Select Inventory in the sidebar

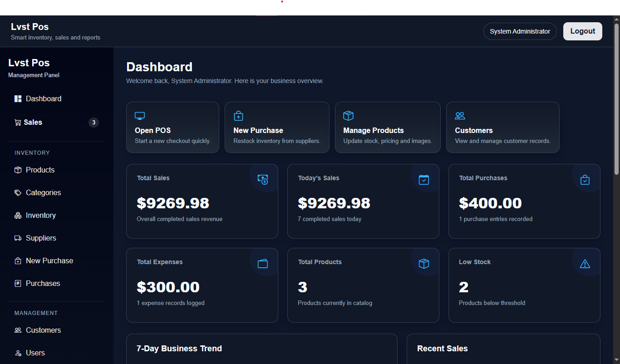tap(41, 215)
